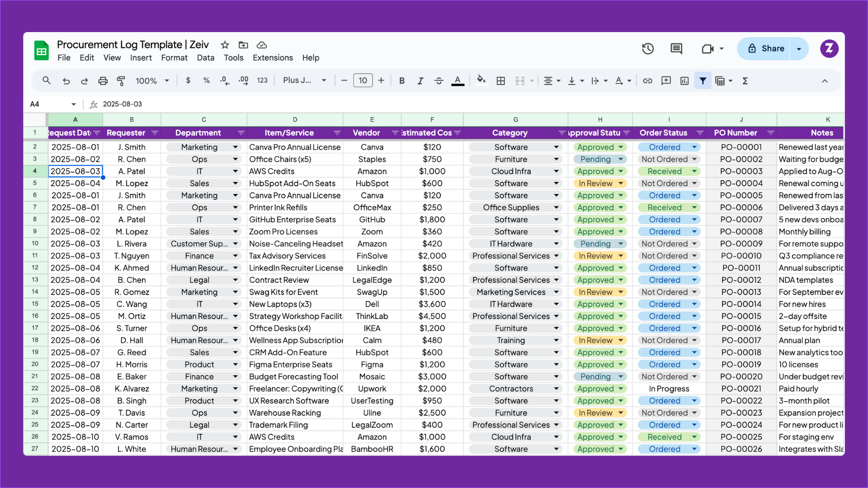Format selection as currency
The image size is (868, 488).
point(189,80)
